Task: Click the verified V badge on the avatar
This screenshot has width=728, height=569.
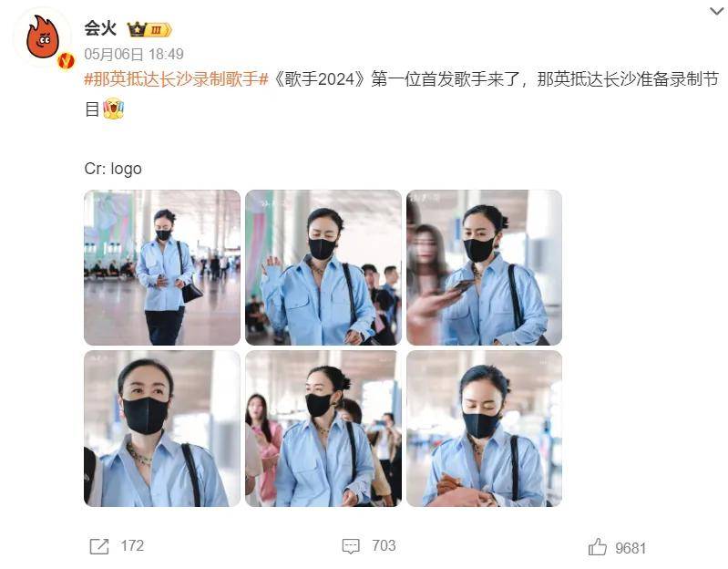Action: coord(66,60)
